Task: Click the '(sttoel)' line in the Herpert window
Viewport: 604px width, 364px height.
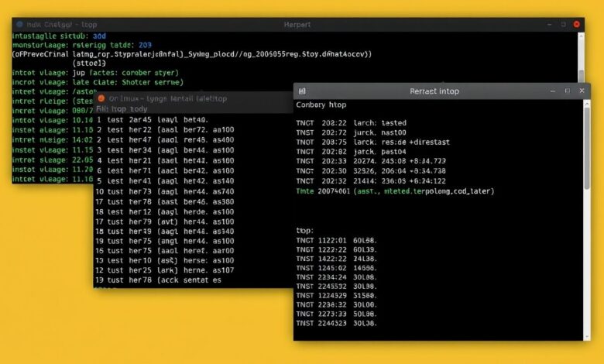Action: click(89, 63)
